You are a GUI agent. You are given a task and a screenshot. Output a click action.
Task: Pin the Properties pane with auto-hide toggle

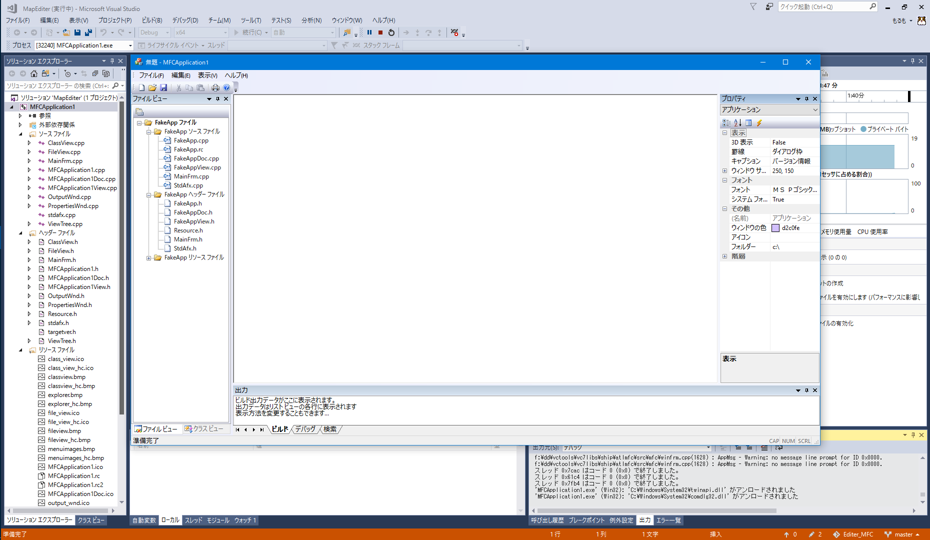click(806, 99)
